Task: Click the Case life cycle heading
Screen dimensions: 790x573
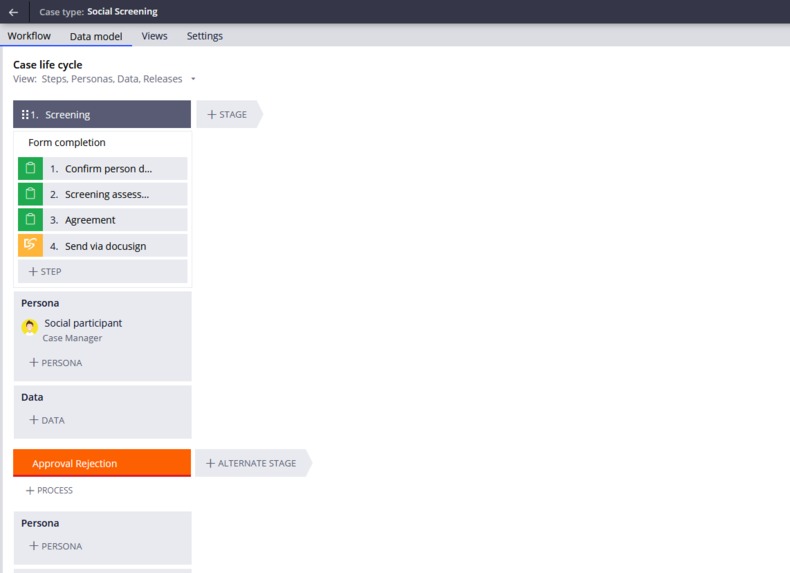Action: tap(47, 65)
